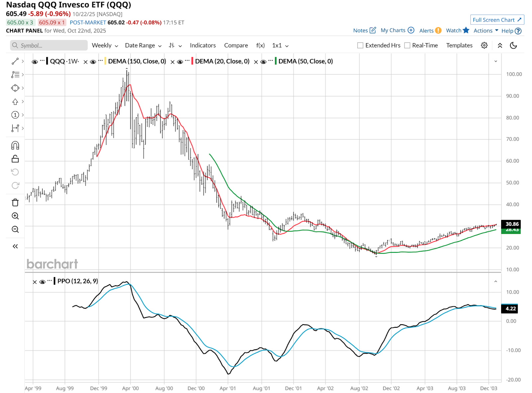
Task: Collapse the chart header with double chevron
Action: pos(500,46)
